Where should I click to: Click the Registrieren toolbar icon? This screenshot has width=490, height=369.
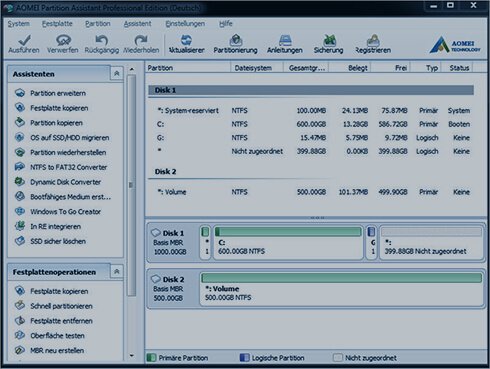(x=373, y=40)
